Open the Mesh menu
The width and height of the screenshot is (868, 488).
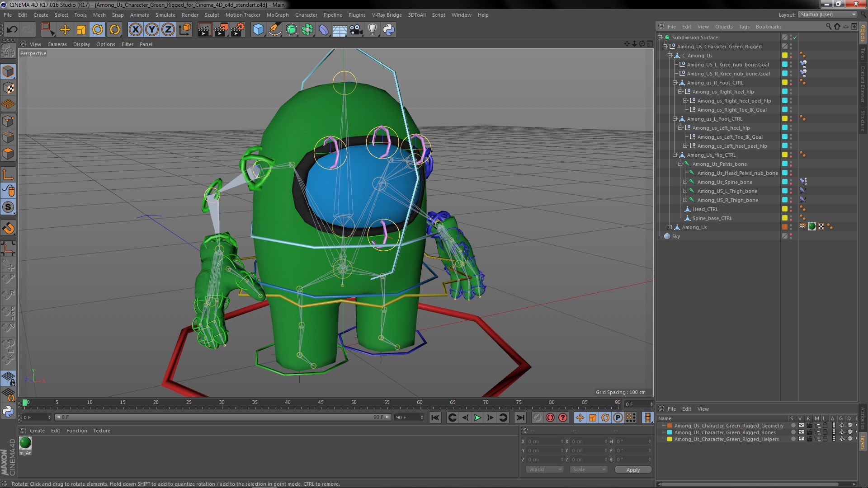click(99, 15)
